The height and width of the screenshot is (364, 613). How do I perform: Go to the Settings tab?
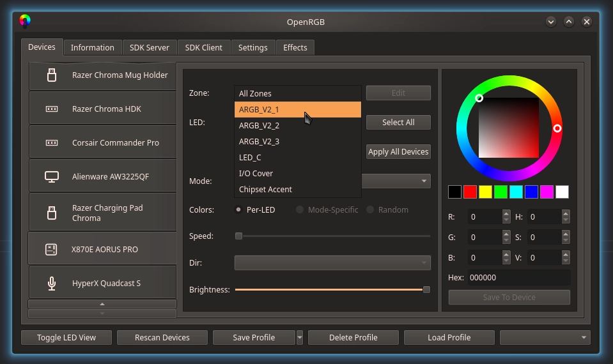coord(253,48)
